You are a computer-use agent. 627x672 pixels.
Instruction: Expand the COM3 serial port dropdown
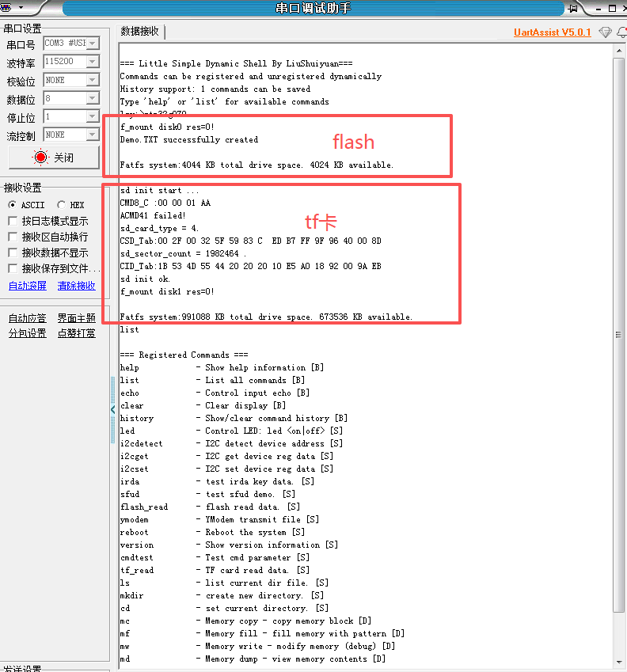click(93, 44)
